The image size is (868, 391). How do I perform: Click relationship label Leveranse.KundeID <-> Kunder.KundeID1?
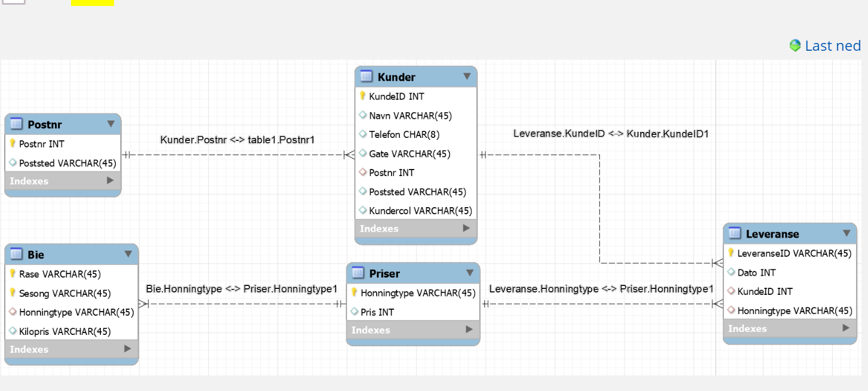pyautogui.click(x=611, y=134)
